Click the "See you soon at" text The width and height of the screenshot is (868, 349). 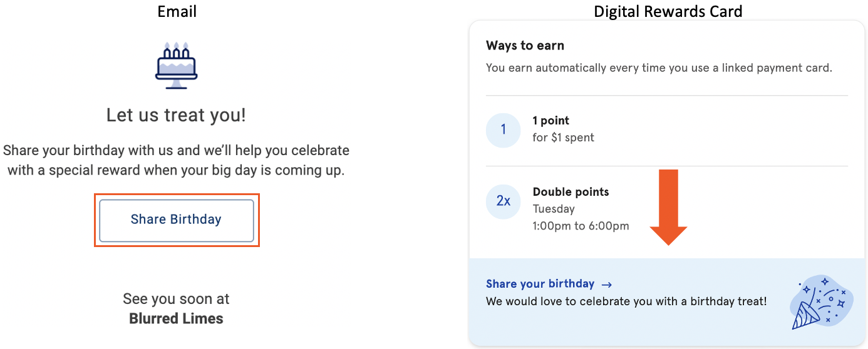[x=176, y=298]
